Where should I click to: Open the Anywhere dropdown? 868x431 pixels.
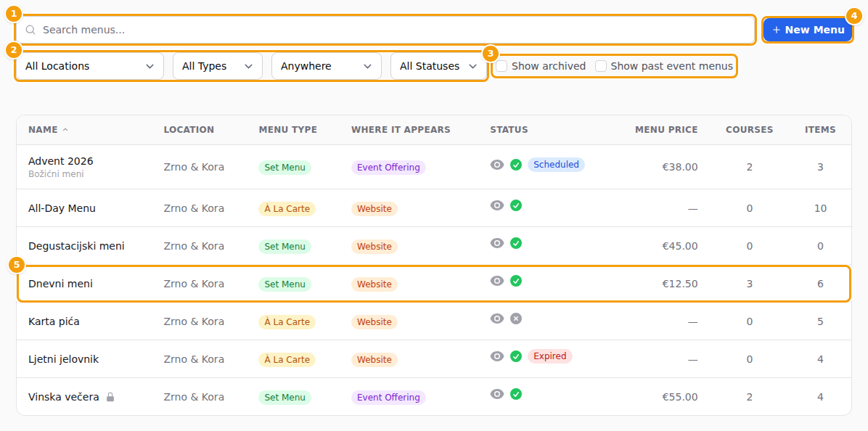327,67
